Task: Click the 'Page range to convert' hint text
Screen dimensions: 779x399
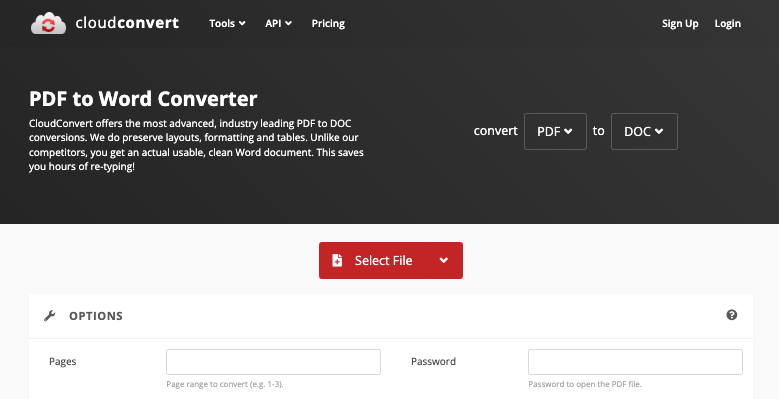Action: click(225, 384)
